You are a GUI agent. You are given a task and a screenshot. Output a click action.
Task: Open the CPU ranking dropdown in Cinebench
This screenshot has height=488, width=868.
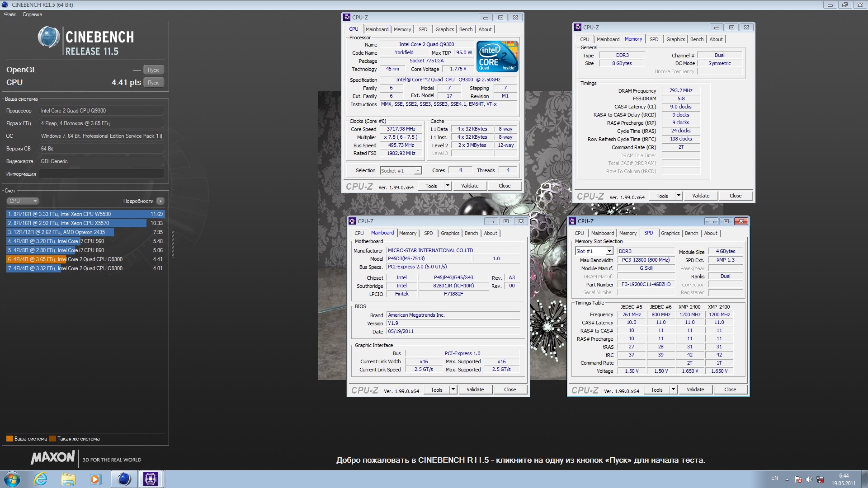[x=23, y=201]
